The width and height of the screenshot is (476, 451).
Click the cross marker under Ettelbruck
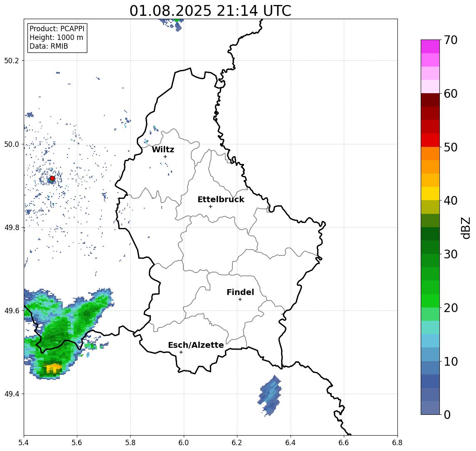(210, 207)
